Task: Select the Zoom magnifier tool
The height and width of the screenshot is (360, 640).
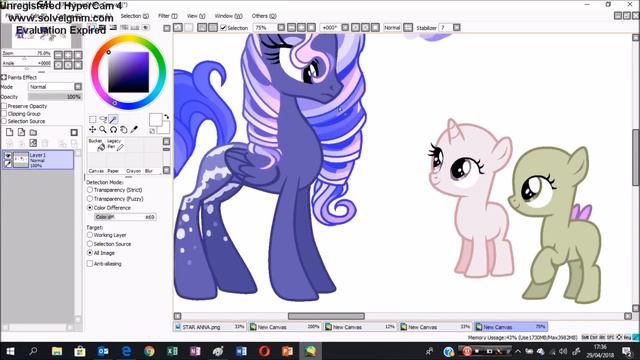Action: [x=103, y=129]
